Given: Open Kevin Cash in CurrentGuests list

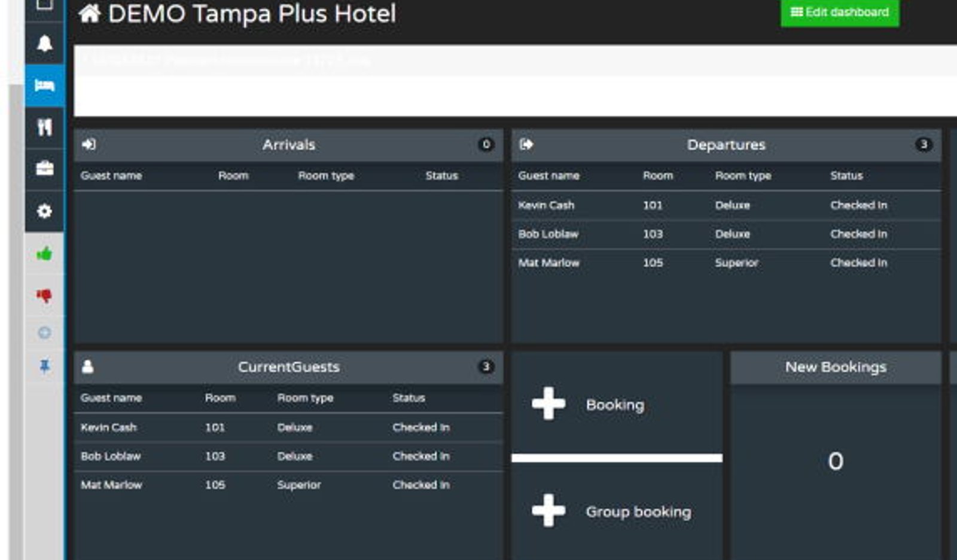Looking at the screenshot, I should (108, 427).
